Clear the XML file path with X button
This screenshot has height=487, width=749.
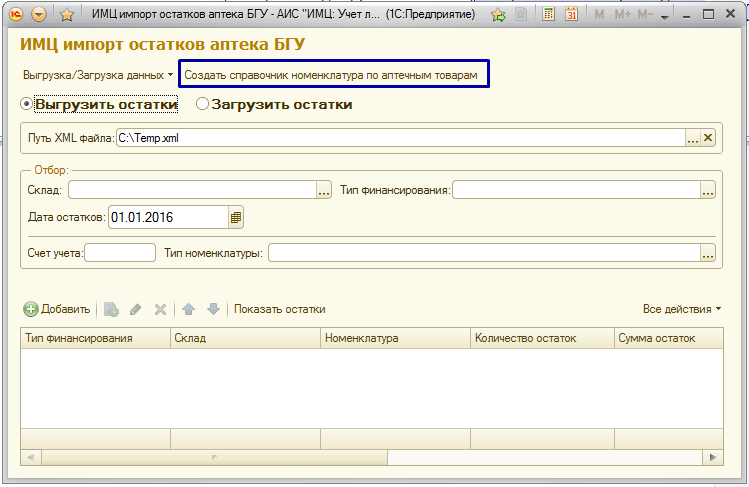point(709,138)
